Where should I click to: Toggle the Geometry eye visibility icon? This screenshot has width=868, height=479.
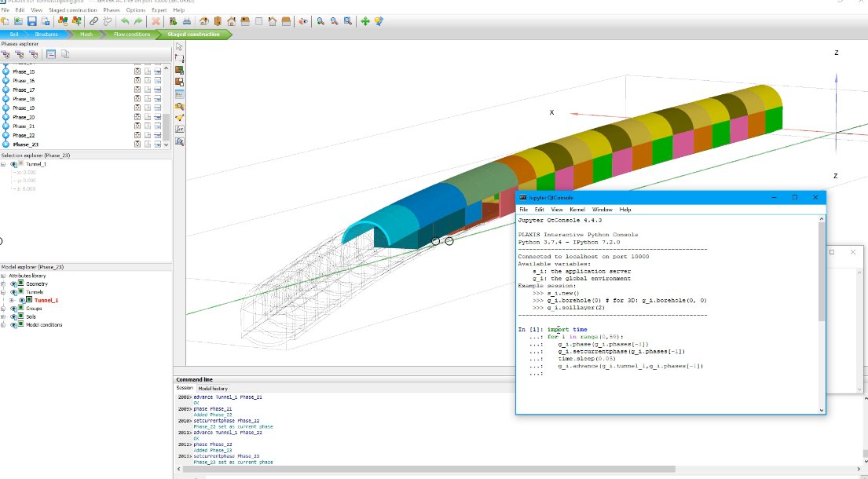click(x=14, y=283)
